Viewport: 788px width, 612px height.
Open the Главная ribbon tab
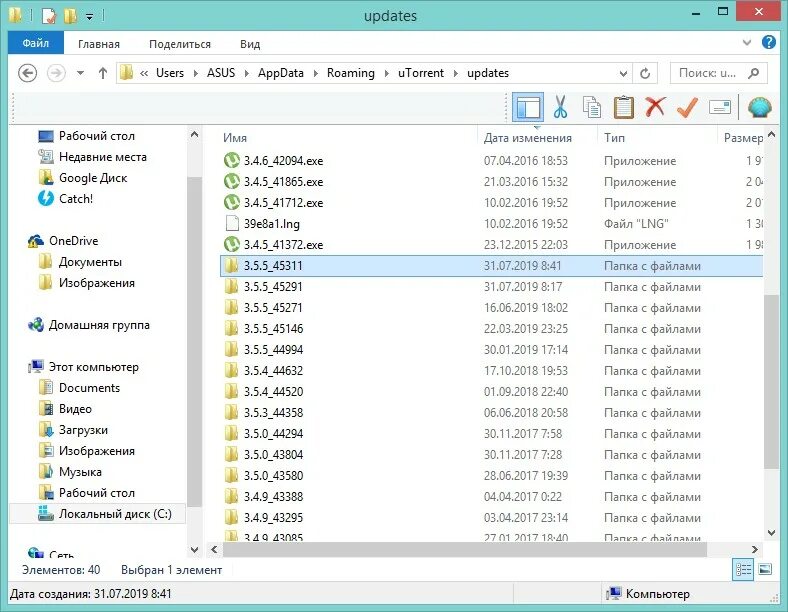click(x=99, y=44)
